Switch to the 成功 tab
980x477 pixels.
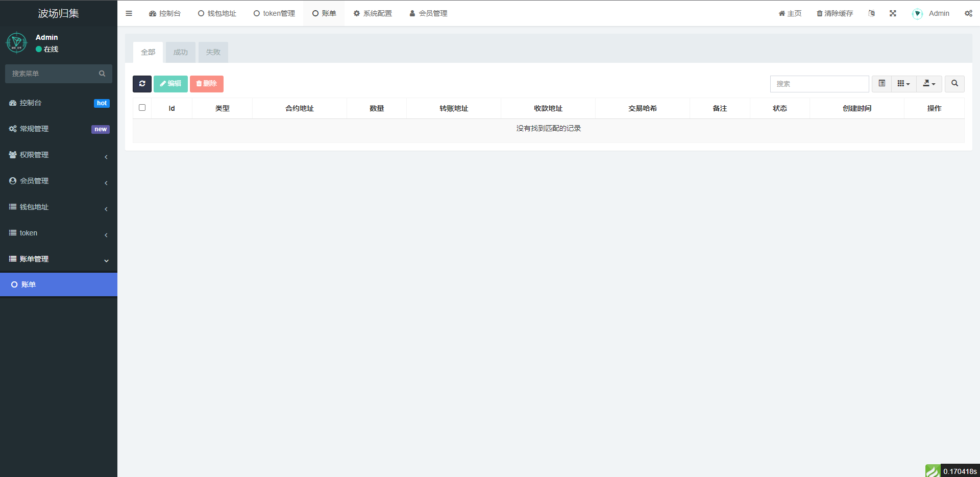[x=180, y=52]
